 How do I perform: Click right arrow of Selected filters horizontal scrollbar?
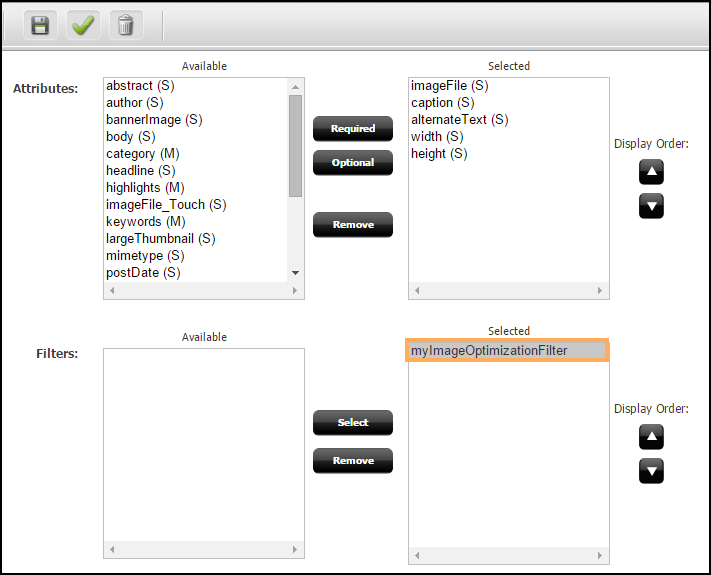[x=600, y=556]
